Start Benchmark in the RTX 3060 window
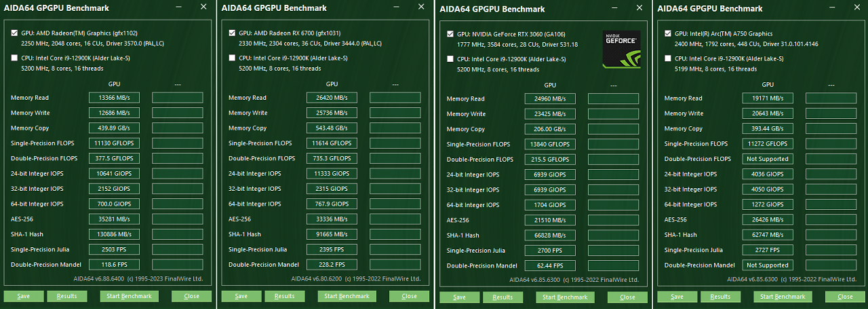The height and width of the screenshot is (309, 868). pos(565,297)
